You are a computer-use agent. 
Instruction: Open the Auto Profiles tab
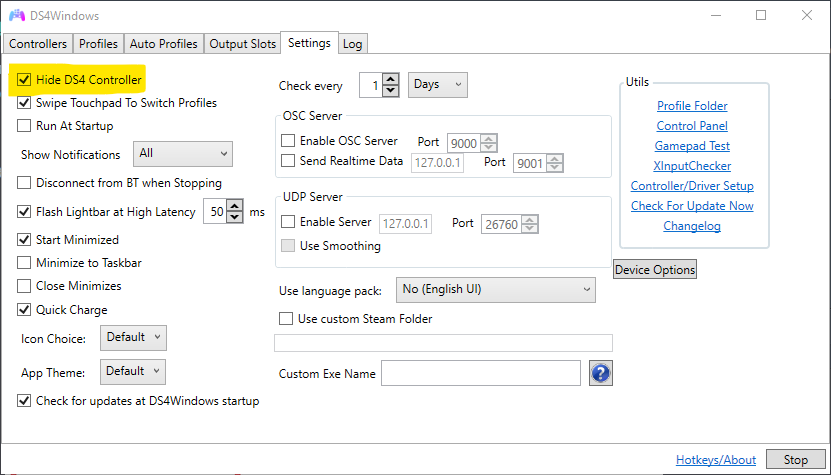click(163, 43)
